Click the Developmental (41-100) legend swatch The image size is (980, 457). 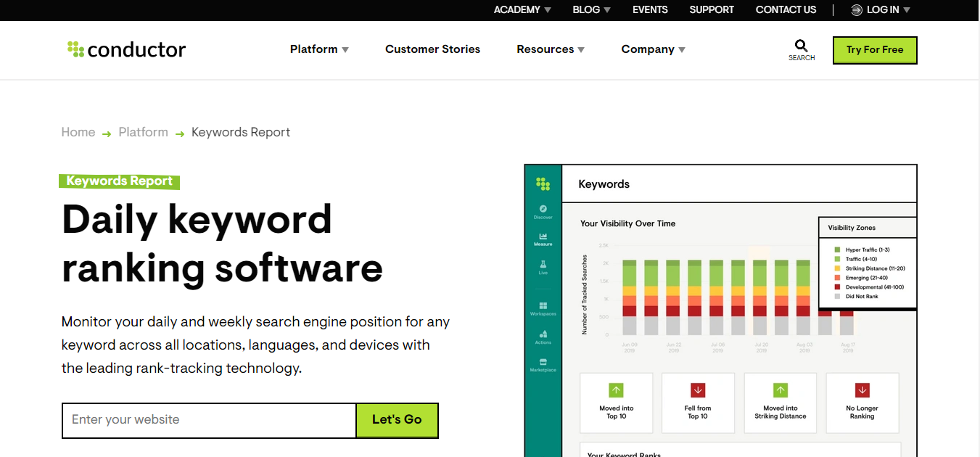836,287
